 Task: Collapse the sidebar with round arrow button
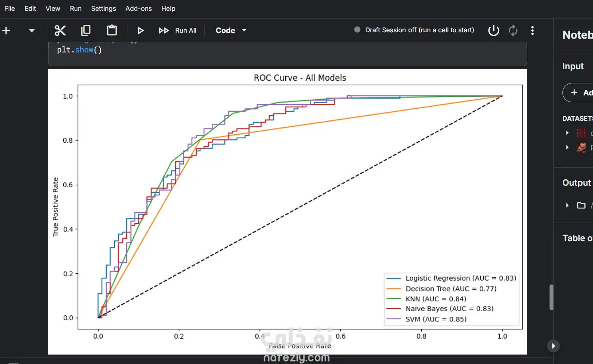(x=553, y=346)
